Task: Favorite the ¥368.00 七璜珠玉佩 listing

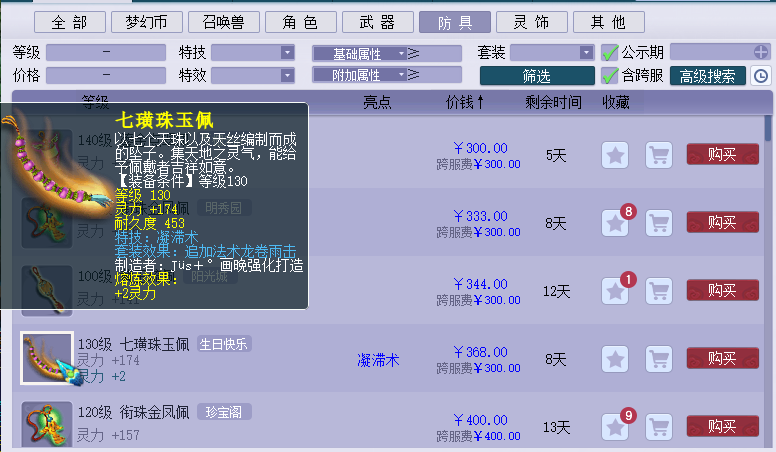Action: 615,359
